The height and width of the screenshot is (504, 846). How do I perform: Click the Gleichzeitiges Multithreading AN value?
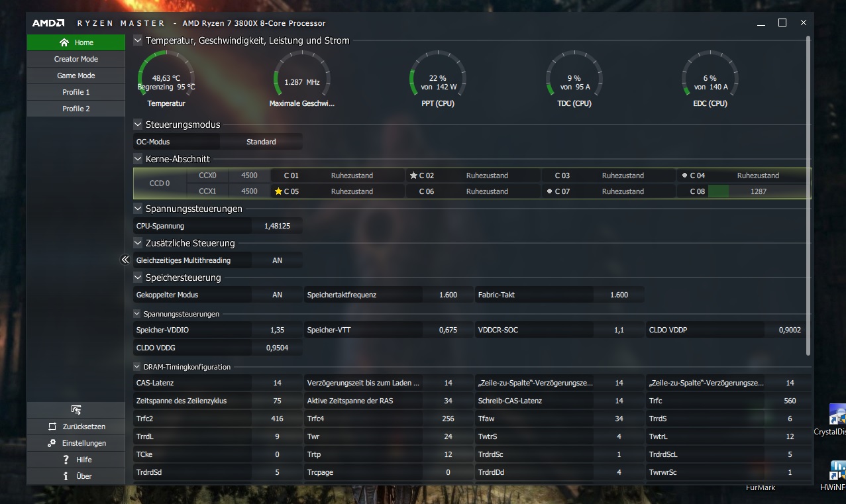click(277, 260)
